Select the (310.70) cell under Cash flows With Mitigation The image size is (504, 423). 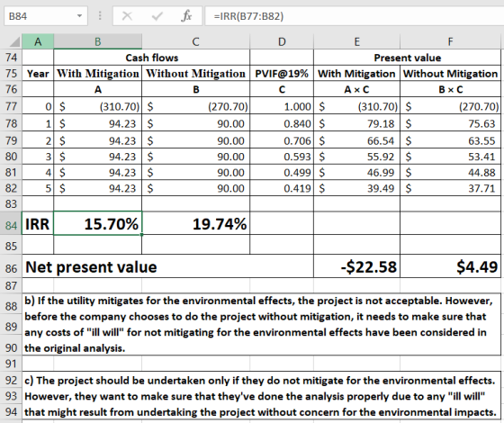coord(98,106)
